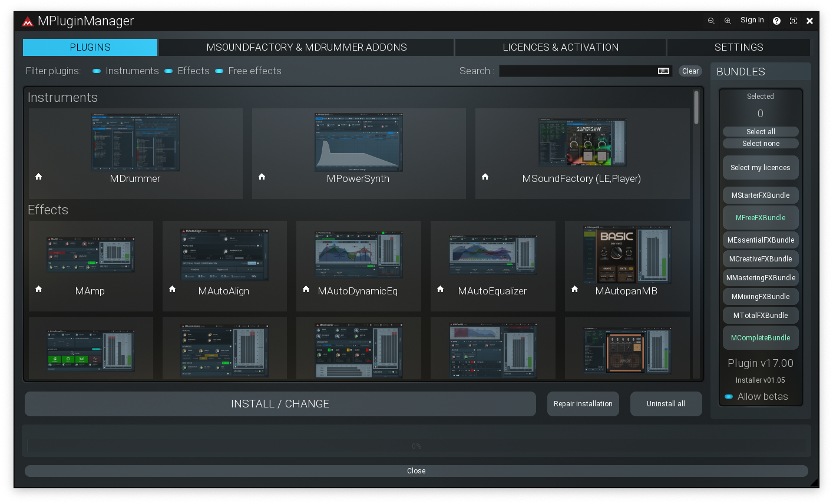Viewport: 833px width, 504px height.
Task: Select the MMasteringFXBundle bundle
Action: click(761, 278)
